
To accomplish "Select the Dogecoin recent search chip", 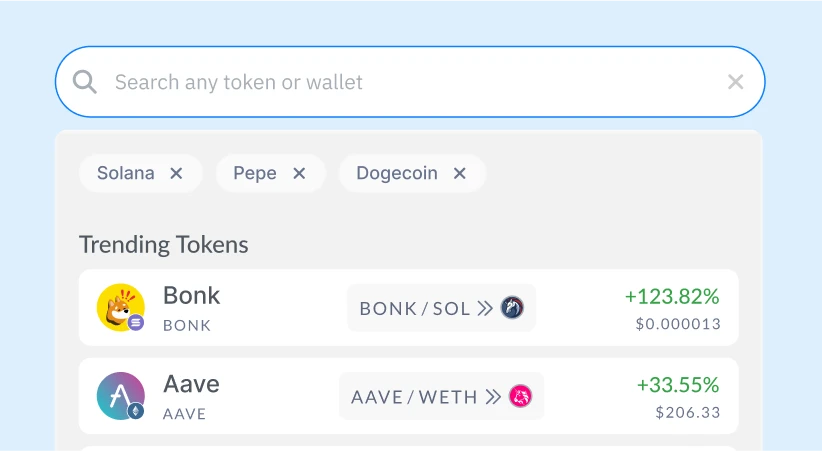I will click(x=397, y=174).
